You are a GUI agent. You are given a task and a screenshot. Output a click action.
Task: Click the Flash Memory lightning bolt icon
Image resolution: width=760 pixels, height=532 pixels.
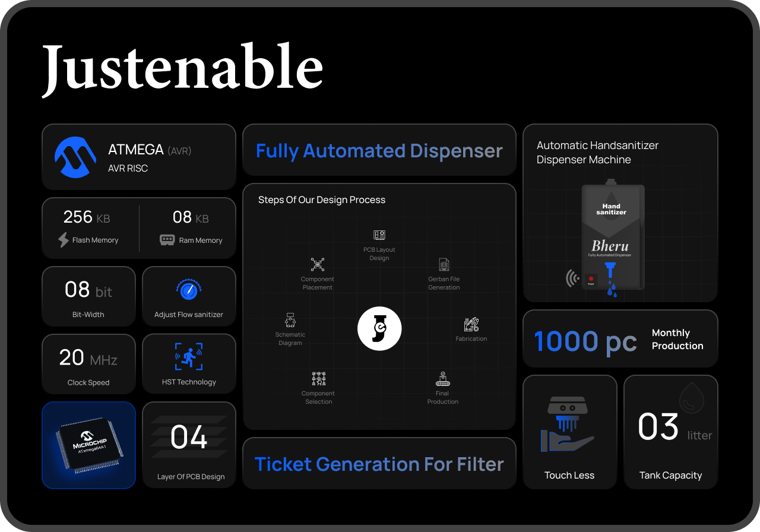pos(64,240)
